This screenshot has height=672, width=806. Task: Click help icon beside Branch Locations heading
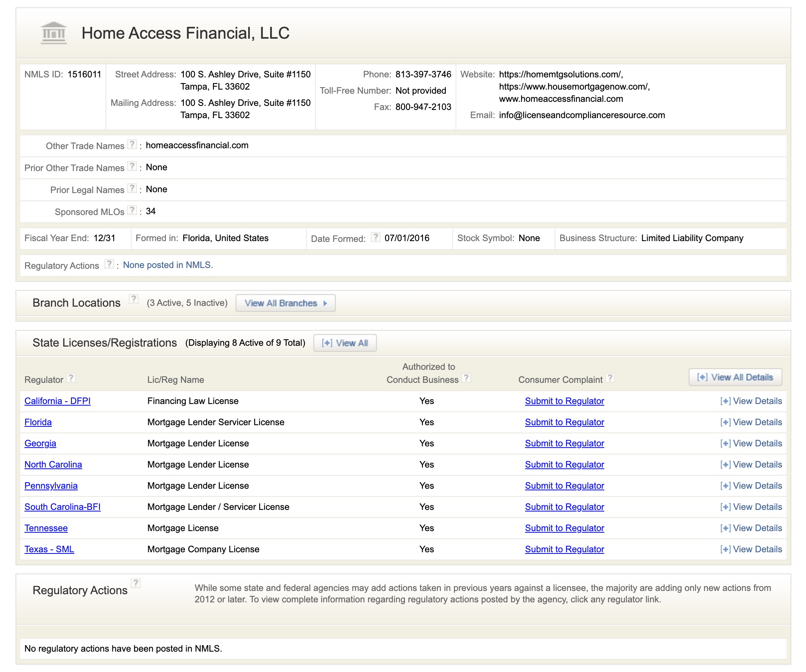[x=133, y=299]
